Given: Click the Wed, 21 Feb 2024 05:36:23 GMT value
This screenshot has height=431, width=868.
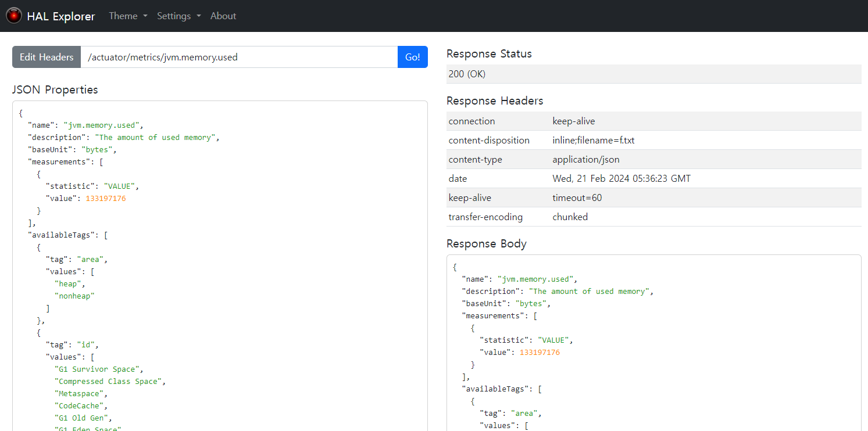Looking at the screenshot, I should click(x=621, y=178).
